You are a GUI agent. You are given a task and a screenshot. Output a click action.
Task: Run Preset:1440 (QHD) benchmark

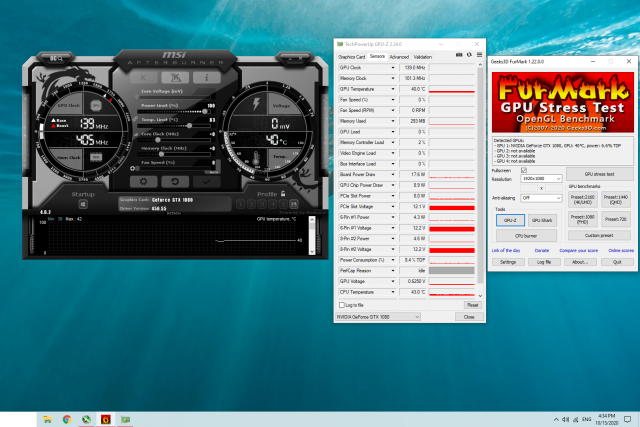(x=616, y=200)
